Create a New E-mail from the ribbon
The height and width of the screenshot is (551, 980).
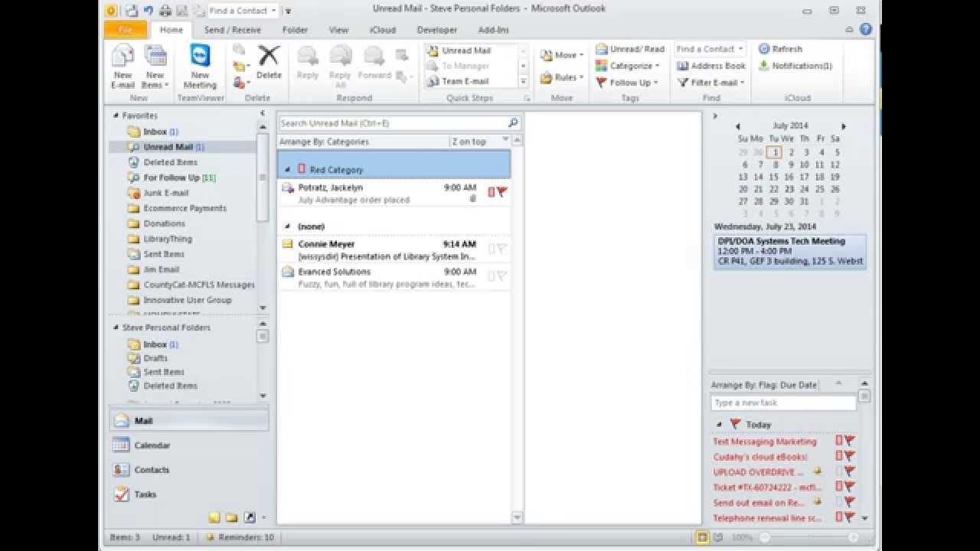(x=122, y=67)
